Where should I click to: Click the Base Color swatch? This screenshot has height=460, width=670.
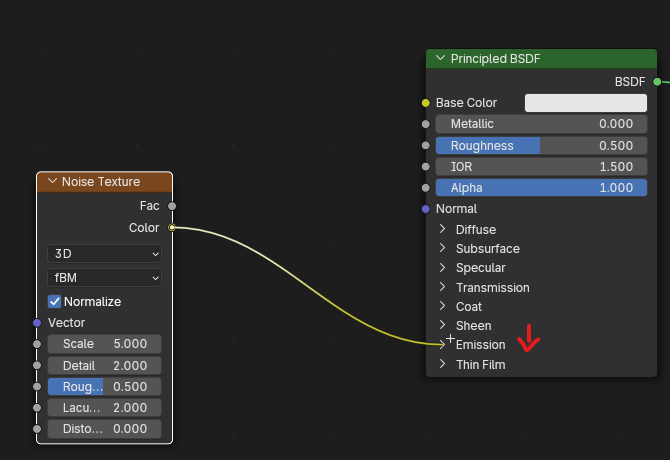(585, 103)
